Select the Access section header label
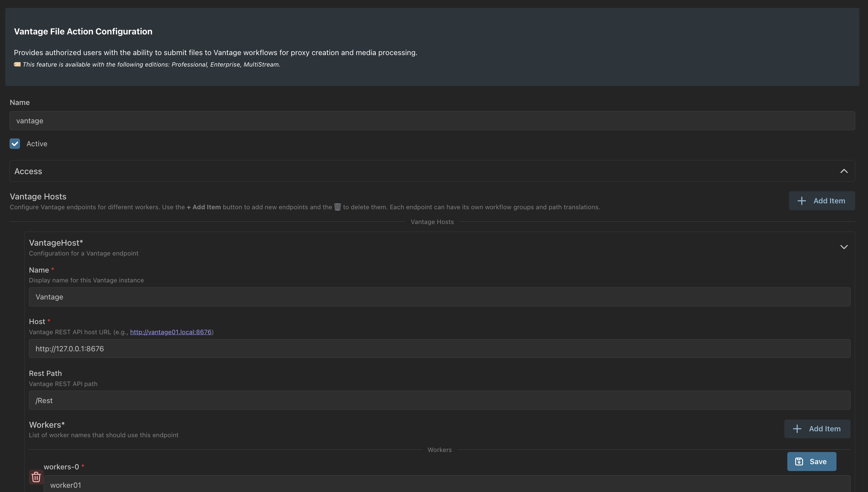The height and width of the screenshot is (492, 868). pyautogui.click(x=28, y=171)
